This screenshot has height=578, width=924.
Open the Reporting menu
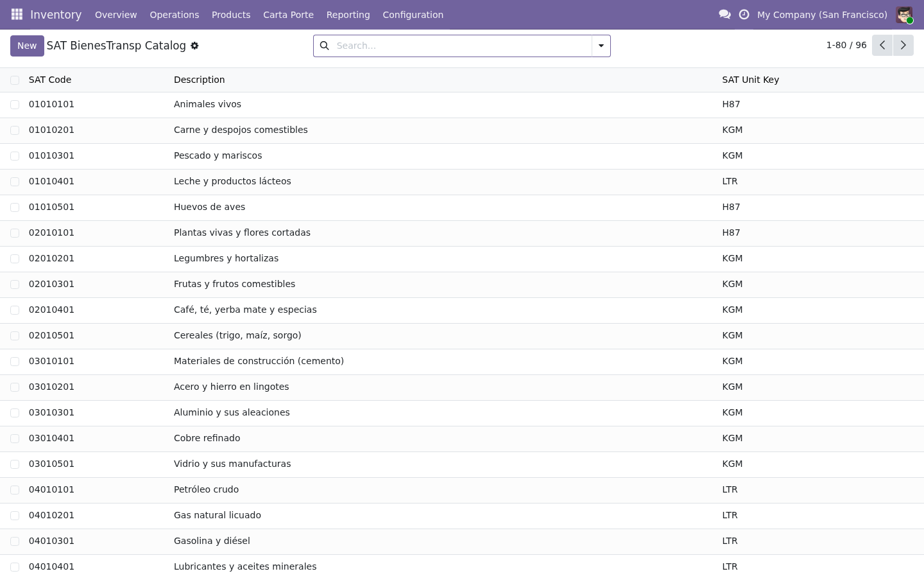click(348, 15)
